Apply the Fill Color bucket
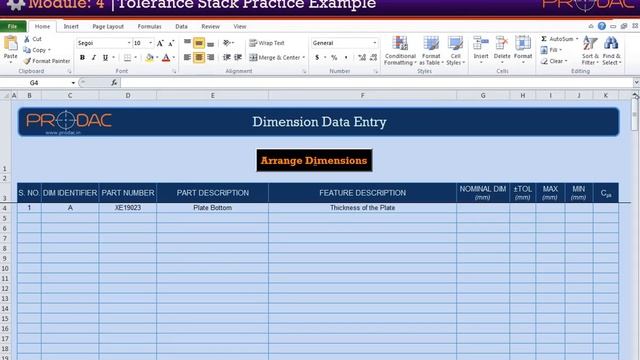640x360 pixels. (x=149, y=58)
